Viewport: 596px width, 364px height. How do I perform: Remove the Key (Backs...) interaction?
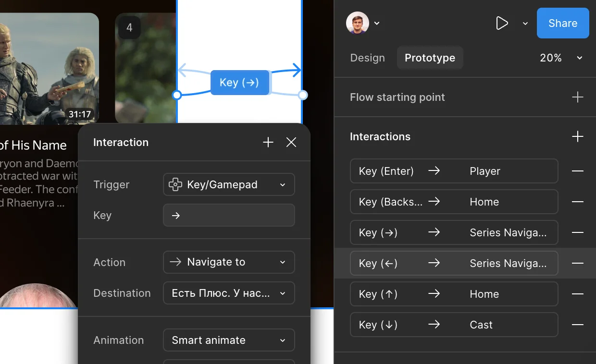(x=578, y=202)
